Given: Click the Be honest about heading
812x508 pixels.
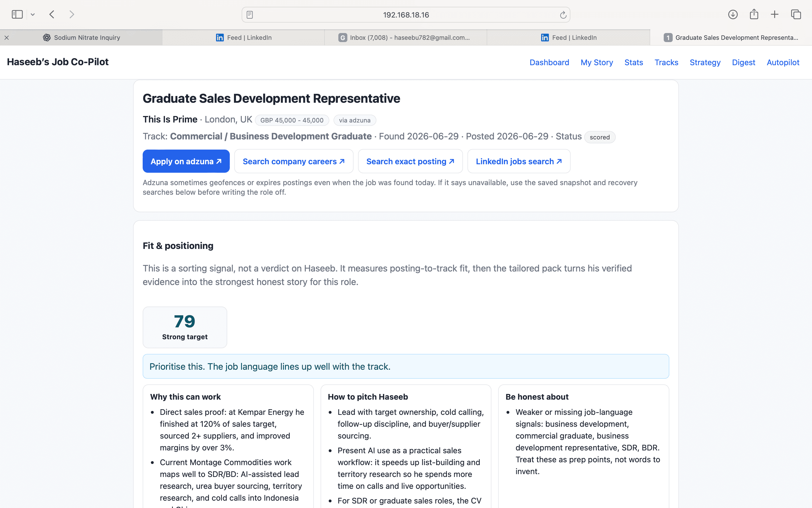Looking at the screenshot, I should [x=537, y=397].
